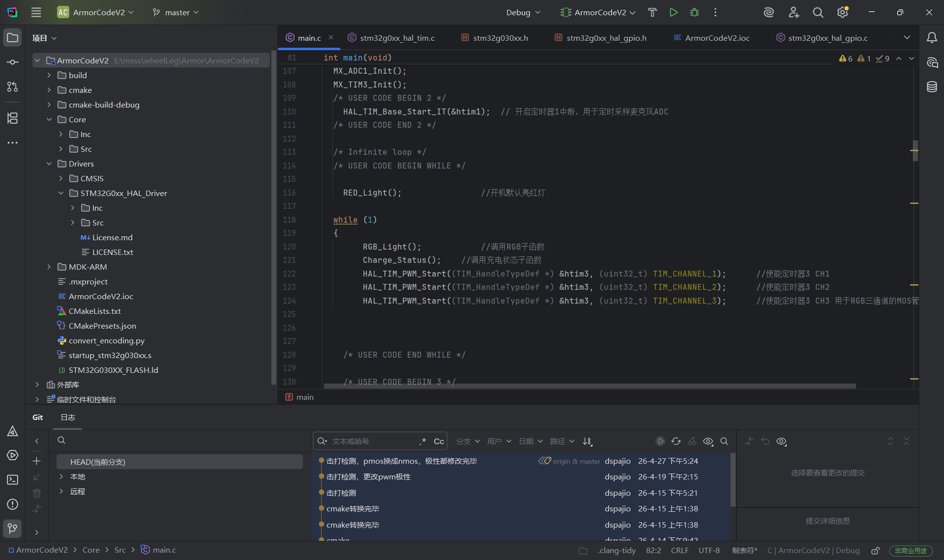
Task: Show notifications bell panel
Action: 932,38
